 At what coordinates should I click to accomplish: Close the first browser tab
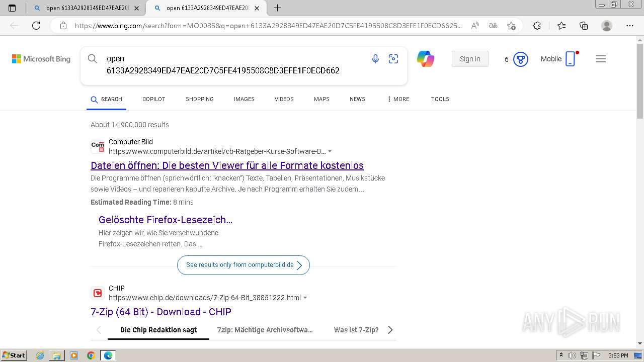(x=136, y=8)
